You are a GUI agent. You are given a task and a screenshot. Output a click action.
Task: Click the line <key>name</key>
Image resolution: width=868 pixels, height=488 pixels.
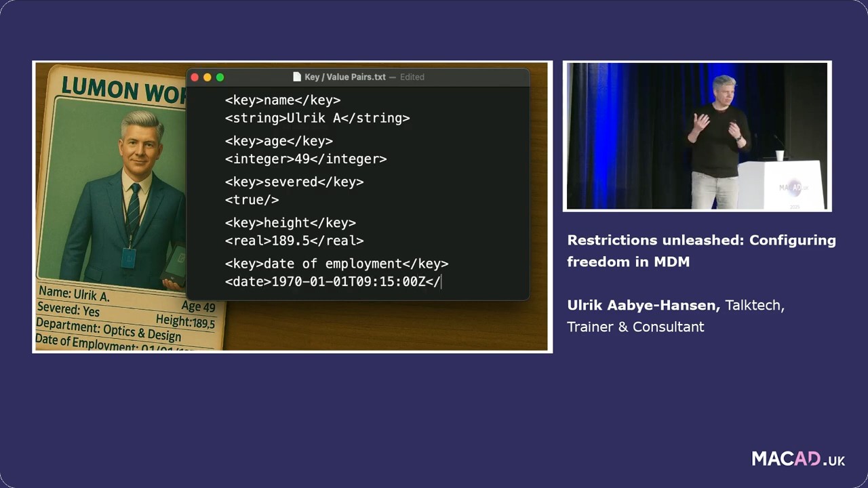[283, 100]
